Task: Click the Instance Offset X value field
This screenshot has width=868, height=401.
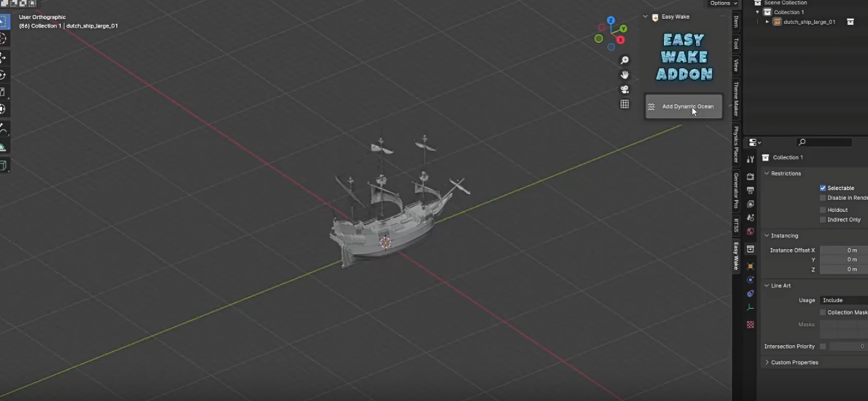Action: pos(843,250)
